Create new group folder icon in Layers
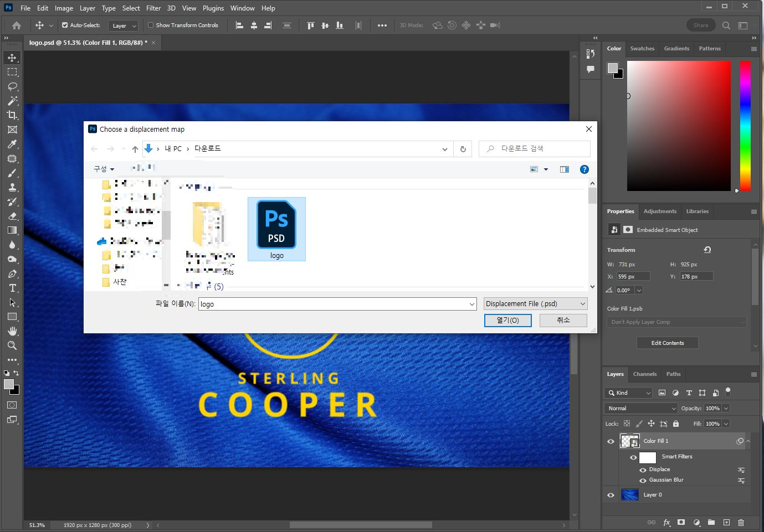Viewport: 764px width, 532px height. tap(711, 522)
